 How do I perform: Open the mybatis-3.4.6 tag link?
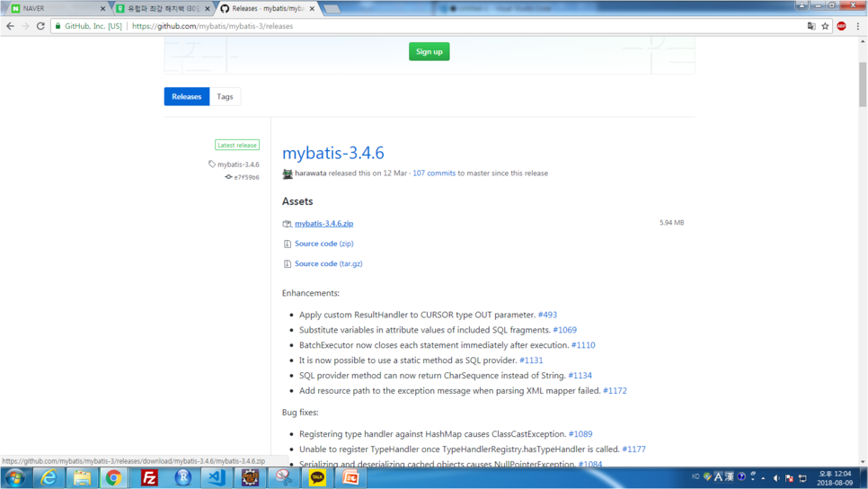click(x=238, y=164)
